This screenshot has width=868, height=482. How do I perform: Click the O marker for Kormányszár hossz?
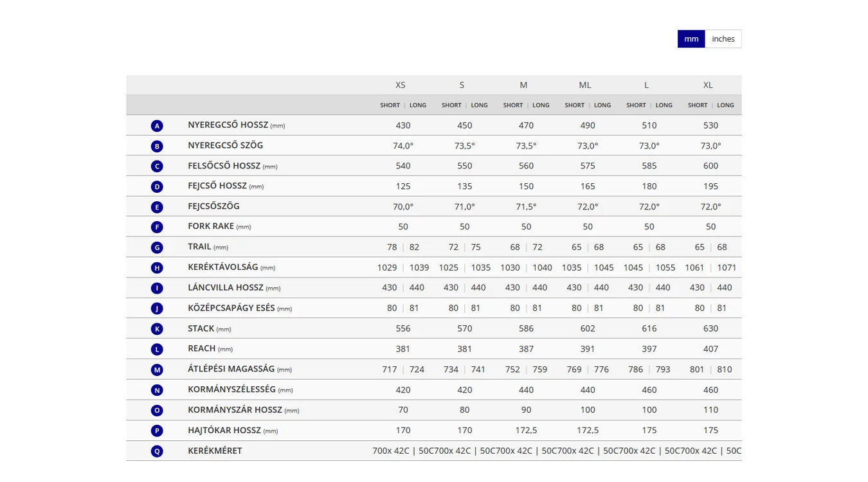point(157,410)
